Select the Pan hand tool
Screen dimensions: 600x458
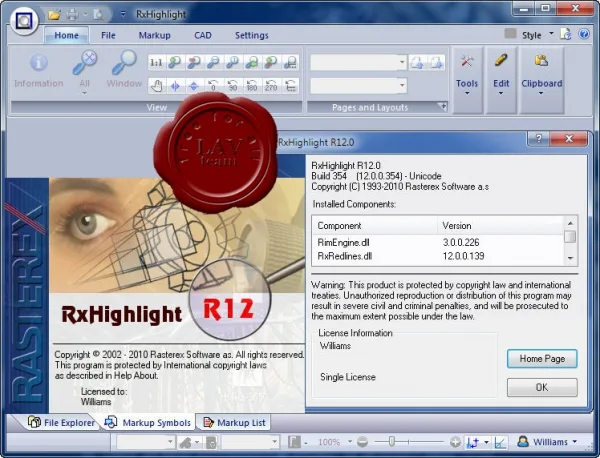156,86
